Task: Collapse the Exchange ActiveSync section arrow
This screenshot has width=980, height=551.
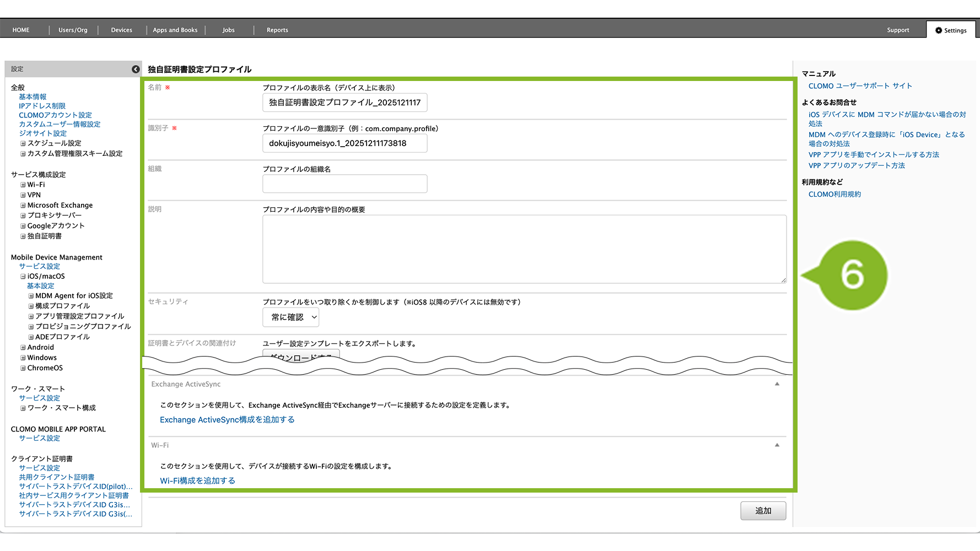Action: 777,384
